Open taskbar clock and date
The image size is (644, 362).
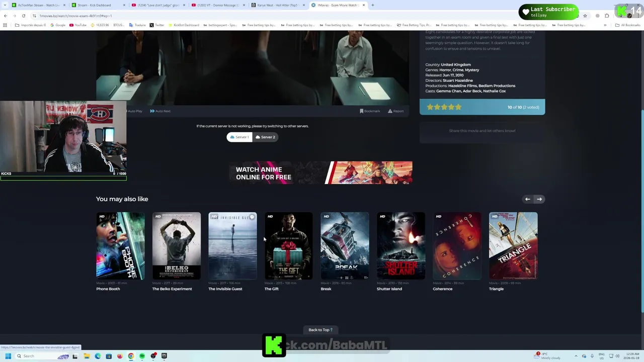[x=631, y=356]
